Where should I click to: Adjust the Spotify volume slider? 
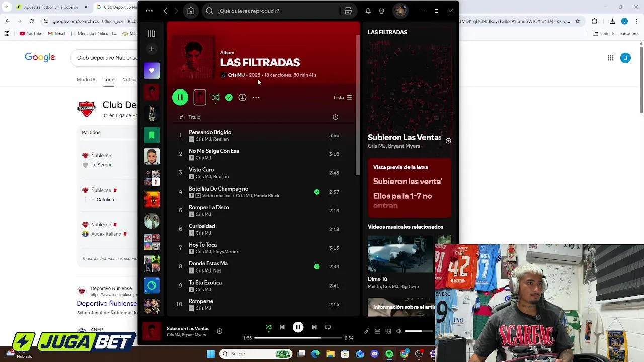pyautogui.click(x=419, y=331)
